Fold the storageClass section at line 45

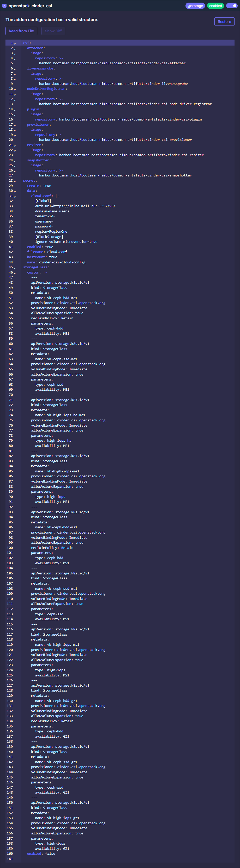(x=15, y=268)
